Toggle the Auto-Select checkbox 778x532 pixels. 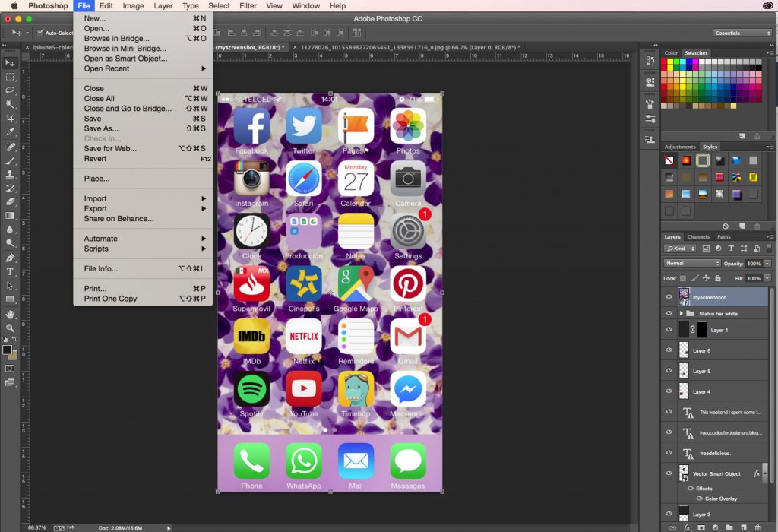[40, 33]
